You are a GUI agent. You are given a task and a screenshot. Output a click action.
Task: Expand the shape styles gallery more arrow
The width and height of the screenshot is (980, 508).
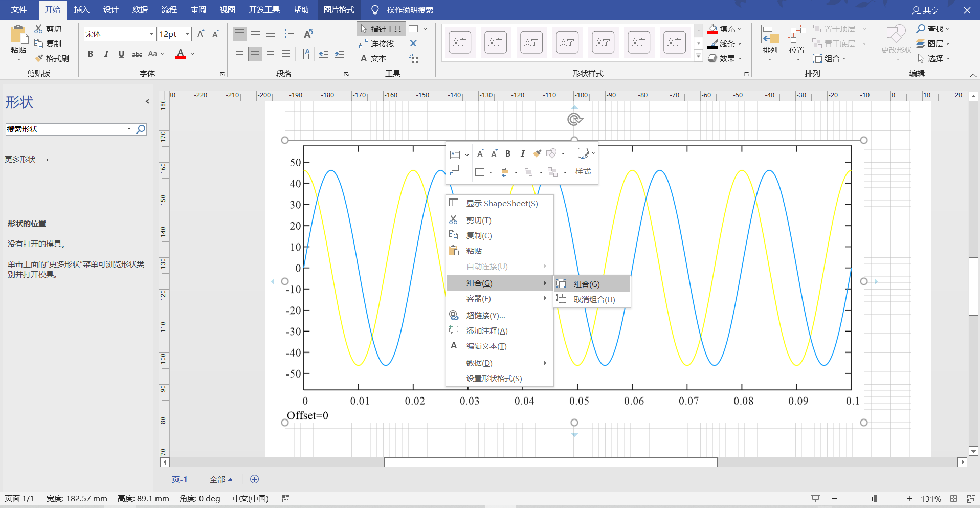[699, 56]
